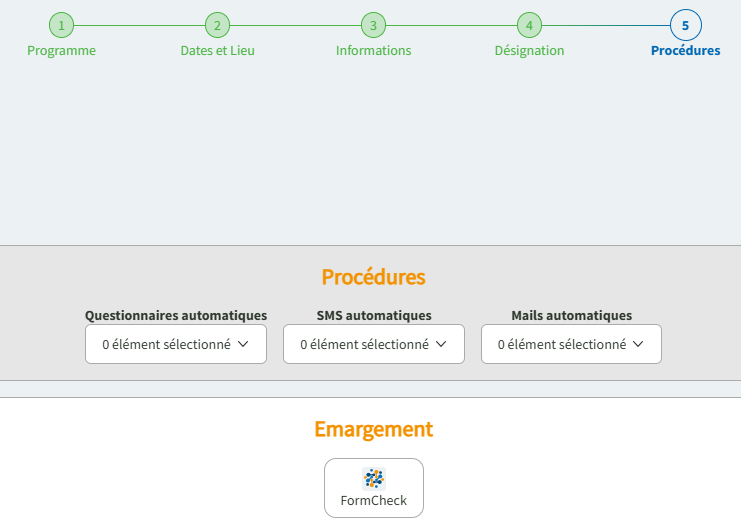Click chevron arrow in SMS automatiques selector
741x531 pixels.
[x=441, y=344]
